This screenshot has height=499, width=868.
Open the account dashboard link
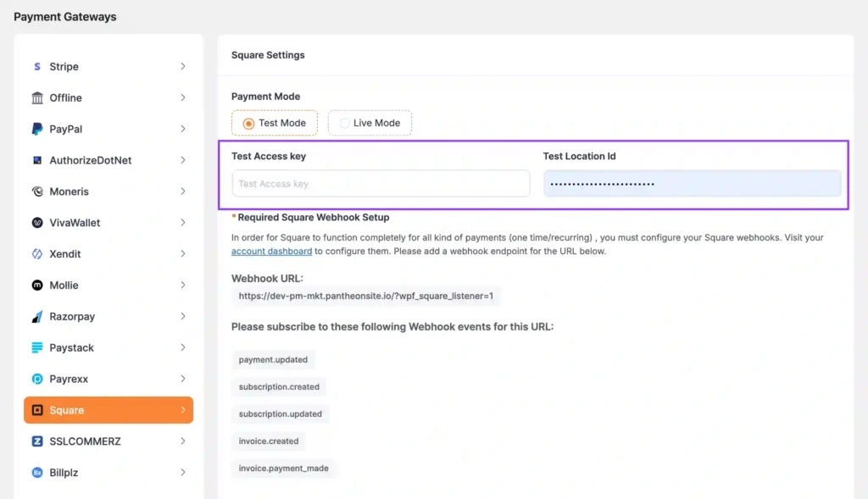(x=271, y=251)
